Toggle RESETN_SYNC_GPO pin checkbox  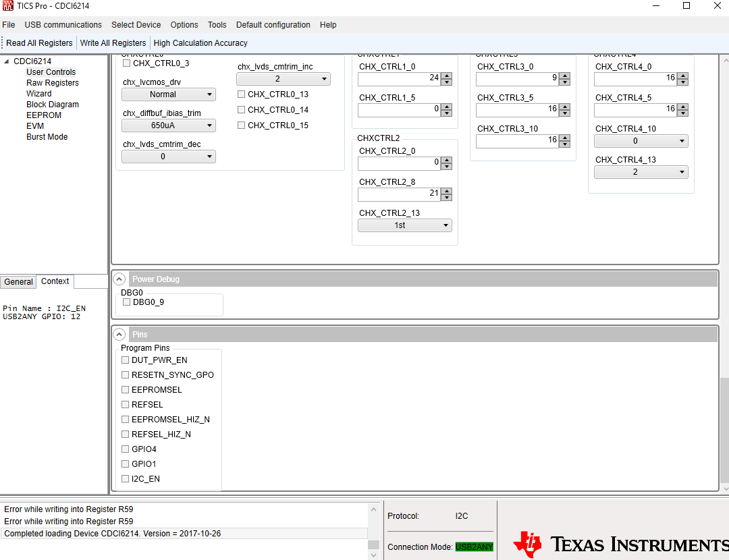[125, 374]
